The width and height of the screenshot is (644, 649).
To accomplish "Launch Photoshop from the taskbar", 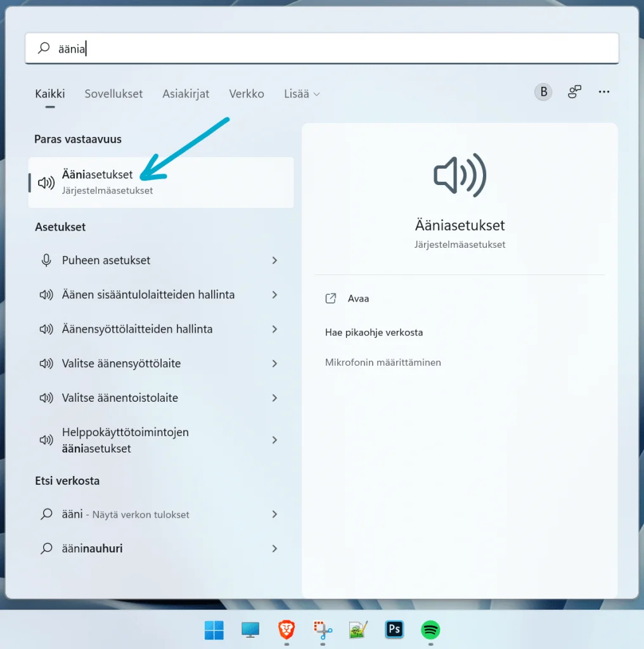I will pos(394,629).
